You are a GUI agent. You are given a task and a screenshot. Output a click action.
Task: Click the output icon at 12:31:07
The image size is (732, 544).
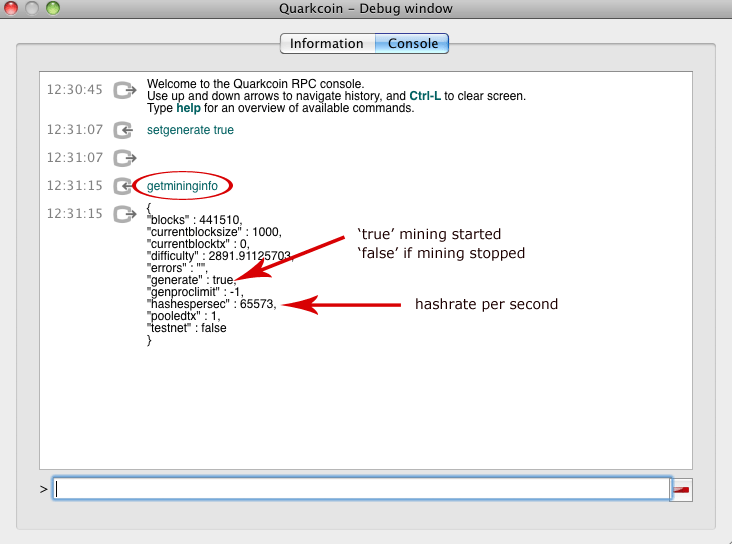(125, 158)
